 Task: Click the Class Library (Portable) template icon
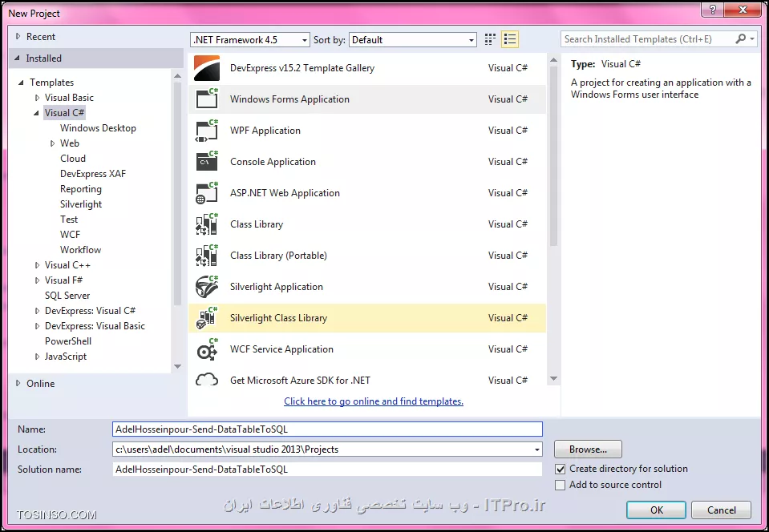206,256
